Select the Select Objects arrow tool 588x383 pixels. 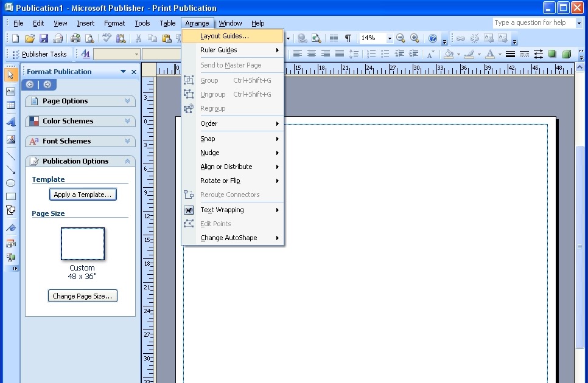pos(10,75)
